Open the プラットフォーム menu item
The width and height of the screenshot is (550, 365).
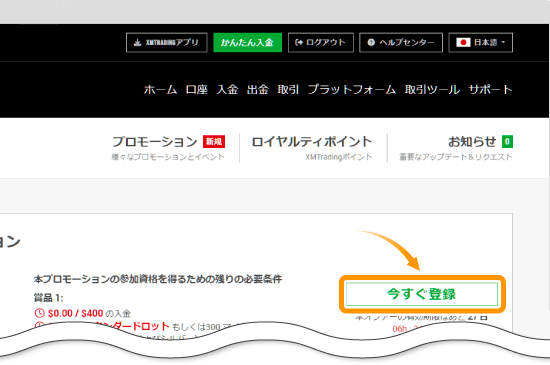tap(352, 90)
